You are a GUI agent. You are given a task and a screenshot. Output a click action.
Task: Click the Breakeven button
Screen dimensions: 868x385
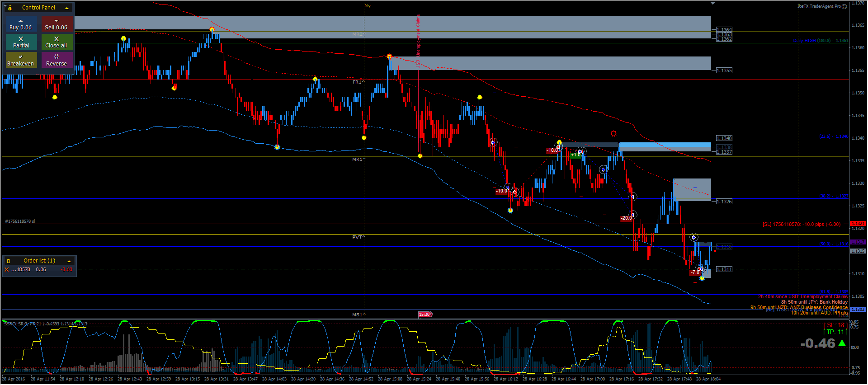point(21,60)
